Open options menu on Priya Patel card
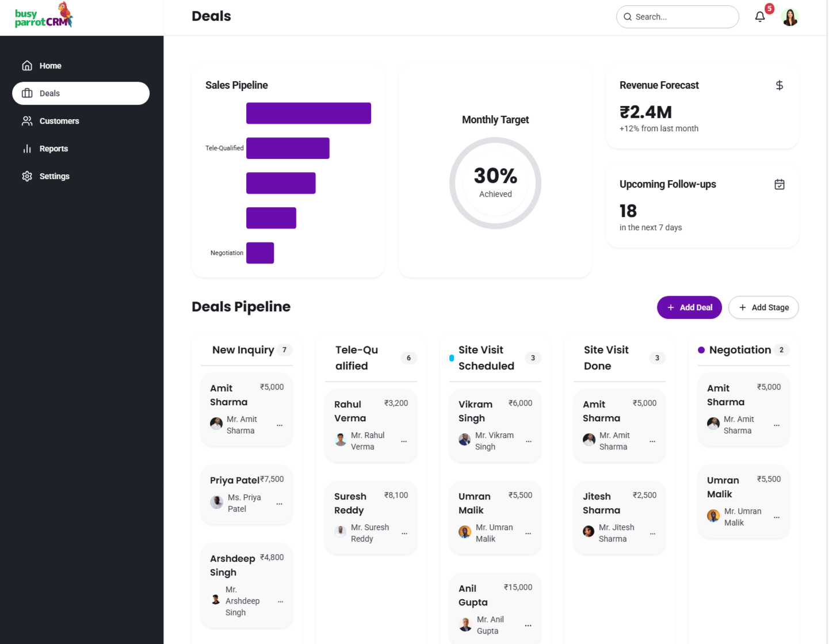The width and height of the screenshot is (829, 644). tap(279, 504)
